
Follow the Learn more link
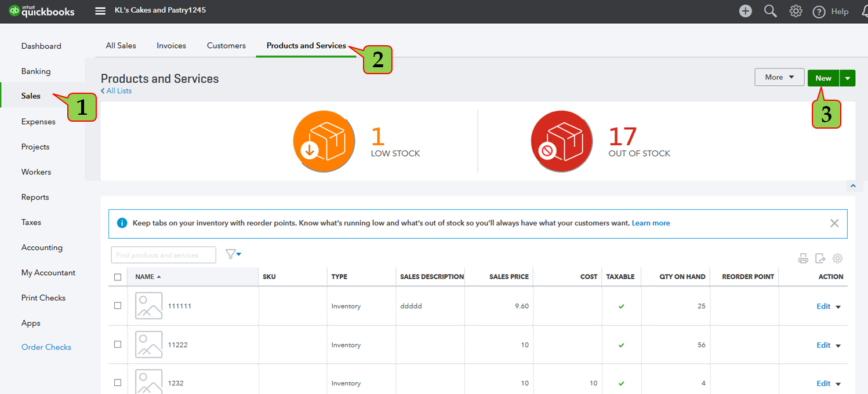click(x=651, y=223)
